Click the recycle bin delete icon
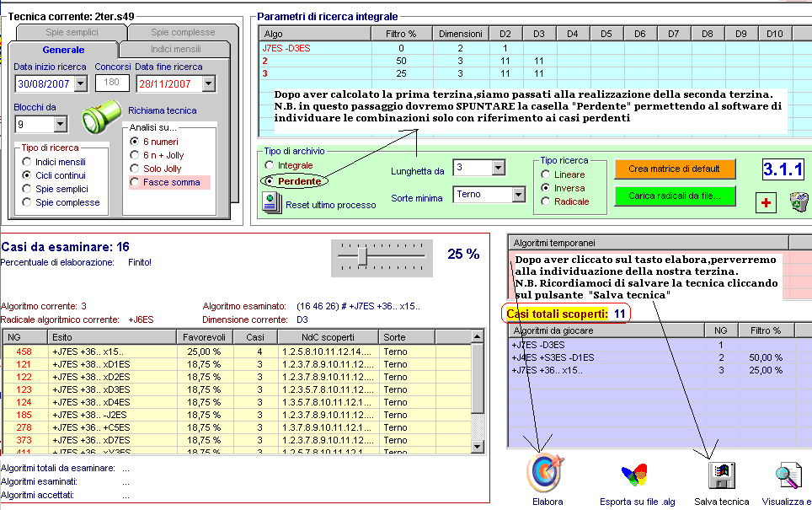Screen dimensions: 812x510 point(799,201)
